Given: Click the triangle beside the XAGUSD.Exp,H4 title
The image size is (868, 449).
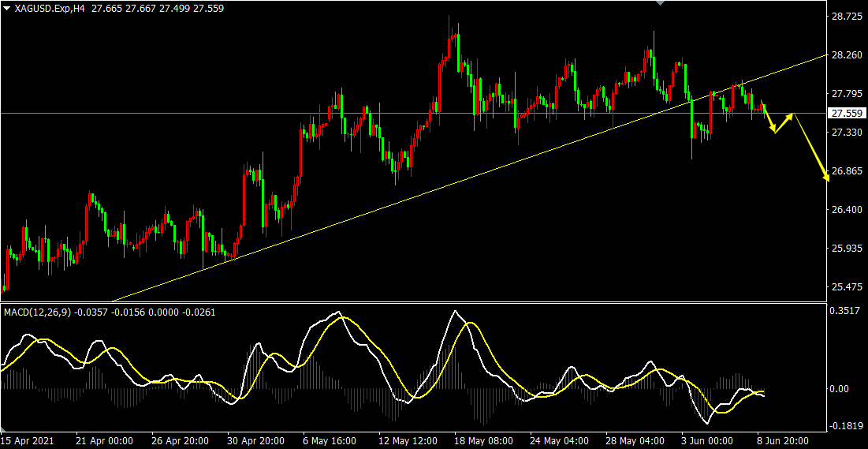Looking at the screenshot, I should (7, 7).
